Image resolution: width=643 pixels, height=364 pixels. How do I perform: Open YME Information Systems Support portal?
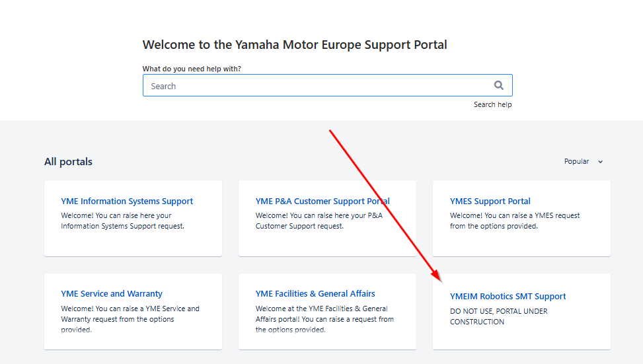click(127, 201)
